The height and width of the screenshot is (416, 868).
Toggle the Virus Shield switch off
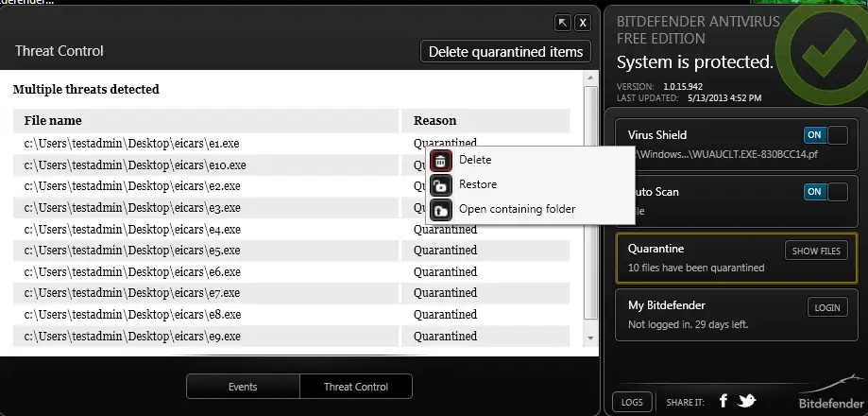pos(825,135)
